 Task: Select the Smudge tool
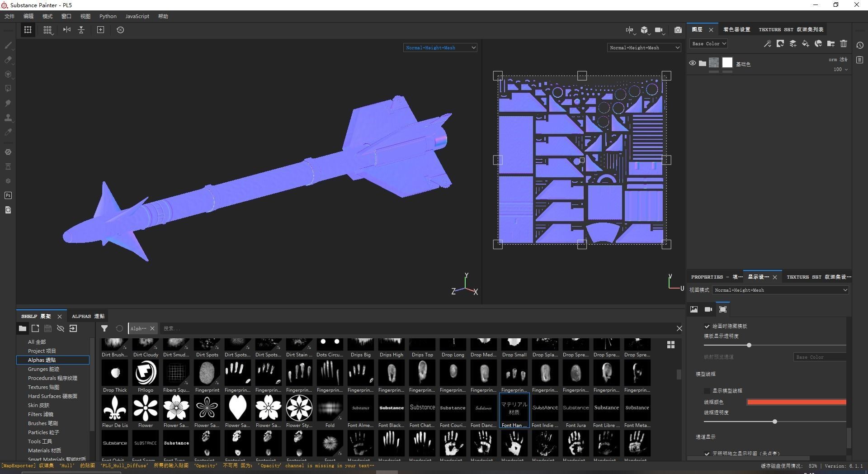(x=8, y=103)
